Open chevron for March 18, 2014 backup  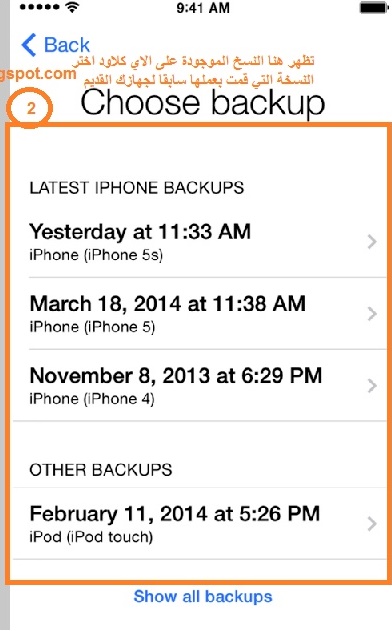click(x=372, y=313)
